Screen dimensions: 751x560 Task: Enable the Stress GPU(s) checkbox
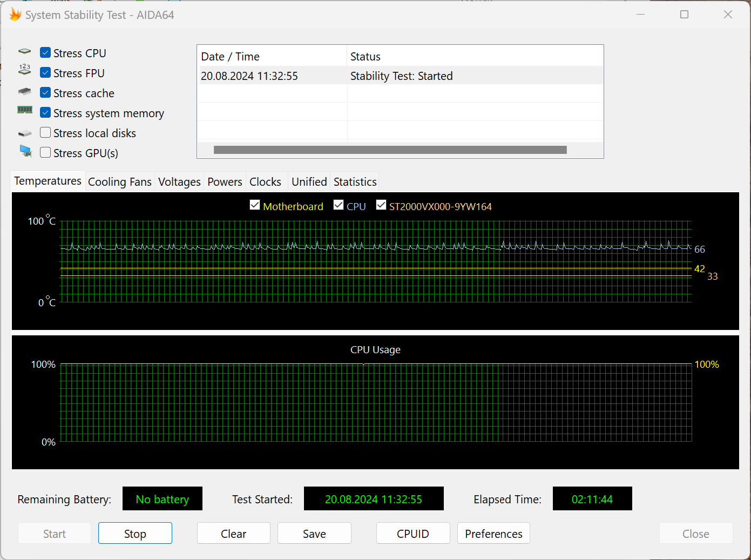click(x=45, y=153)
